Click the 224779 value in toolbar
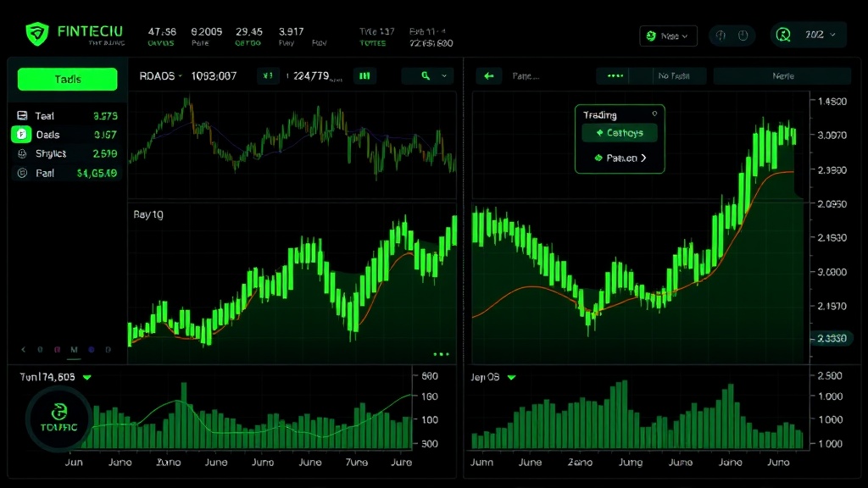This screenshot has width=868, height=488. pos(311,75)
